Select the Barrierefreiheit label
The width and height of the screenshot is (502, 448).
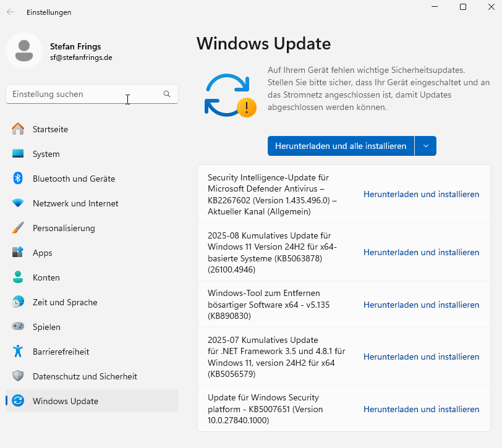point(61,352)
